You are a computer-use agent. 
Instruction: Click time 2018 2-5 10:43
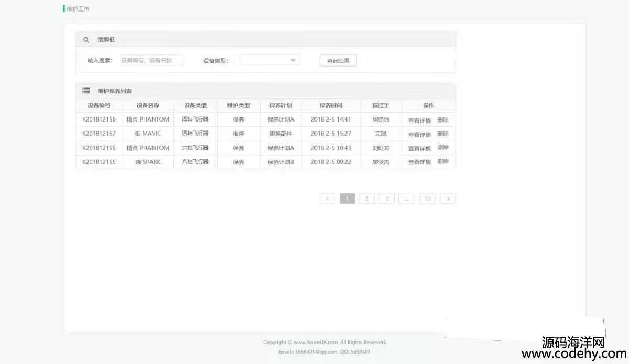click(x=331, y=148)
